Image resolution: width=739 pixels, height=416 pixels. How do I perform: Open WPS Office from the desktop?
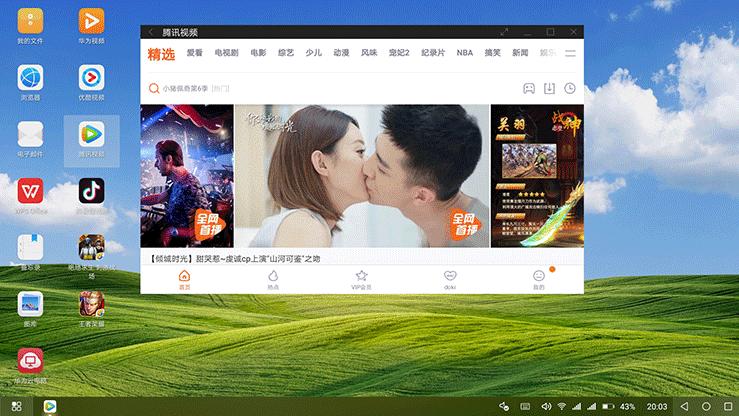[30, 191]
